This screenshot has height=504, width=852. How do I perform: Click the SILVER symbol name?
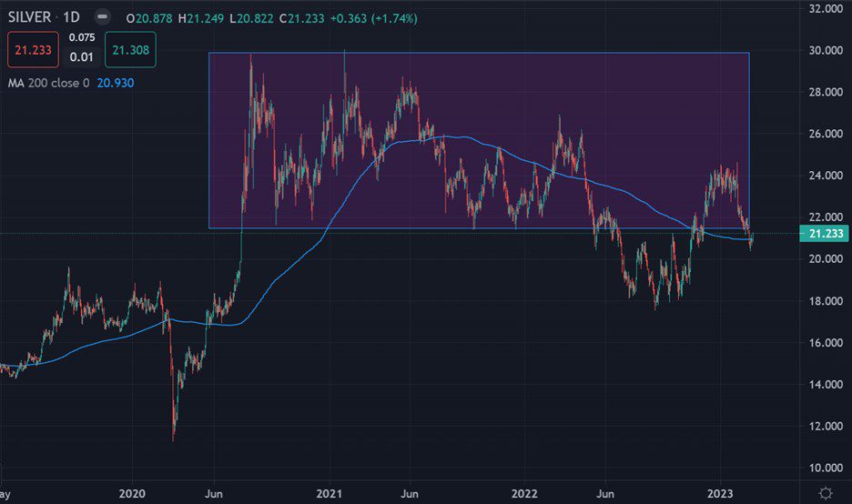(29, 17)
